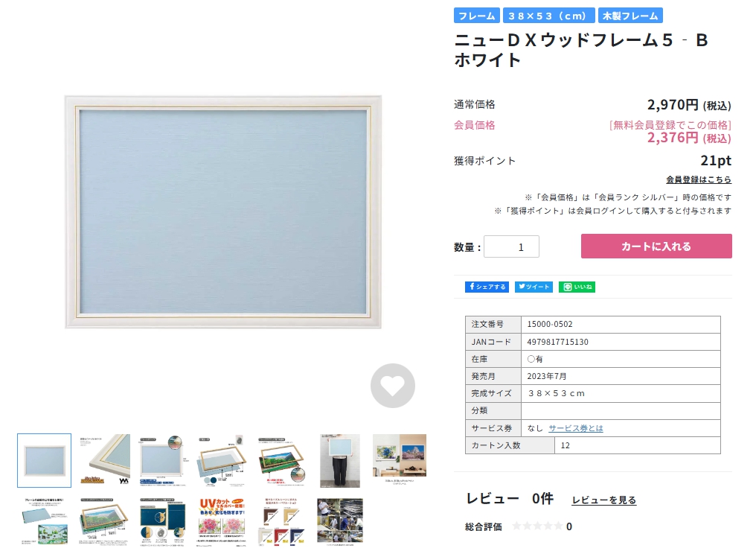
Task: Click カートに入れる to add to cart
Action: point(656,246)
